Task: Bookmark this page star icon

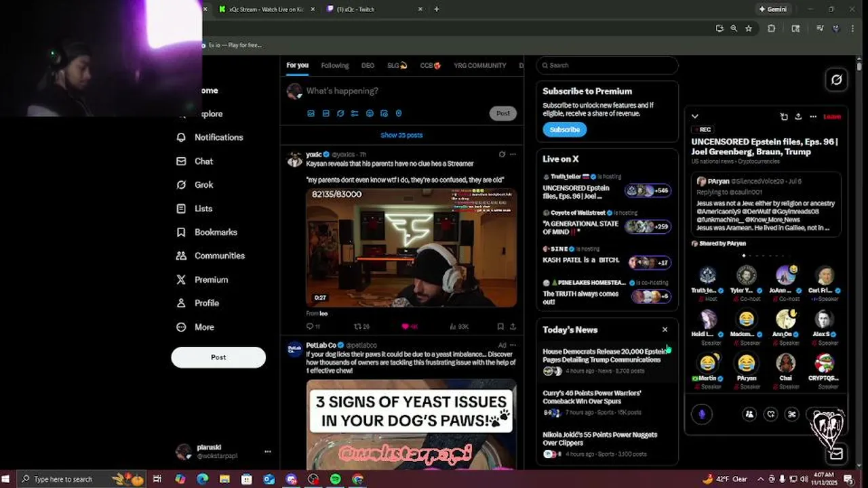Action: coord(749,28)
